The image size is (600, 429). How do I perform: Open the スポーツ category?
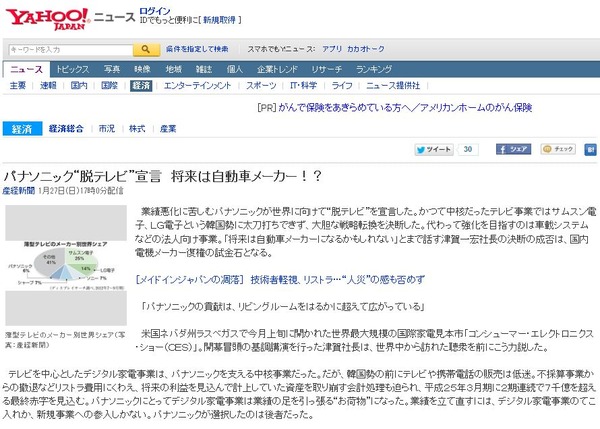261,86
